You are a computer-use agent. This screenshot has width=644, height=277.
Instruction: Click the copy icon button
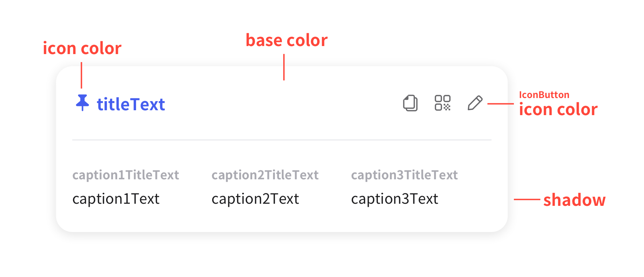point(410,103)
